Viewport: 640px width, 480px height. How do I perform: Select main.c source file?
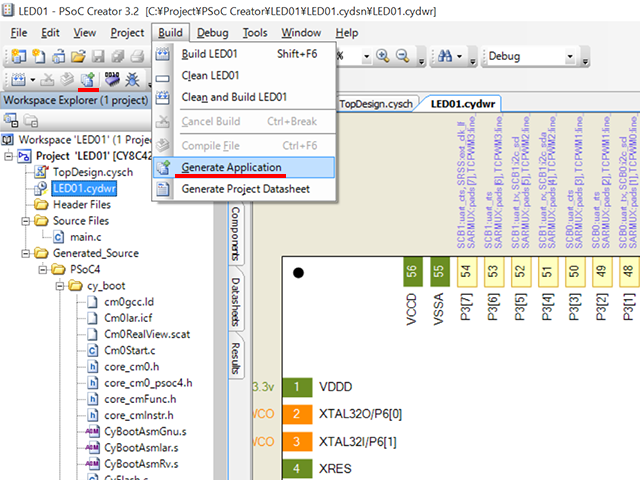[86, 237]
